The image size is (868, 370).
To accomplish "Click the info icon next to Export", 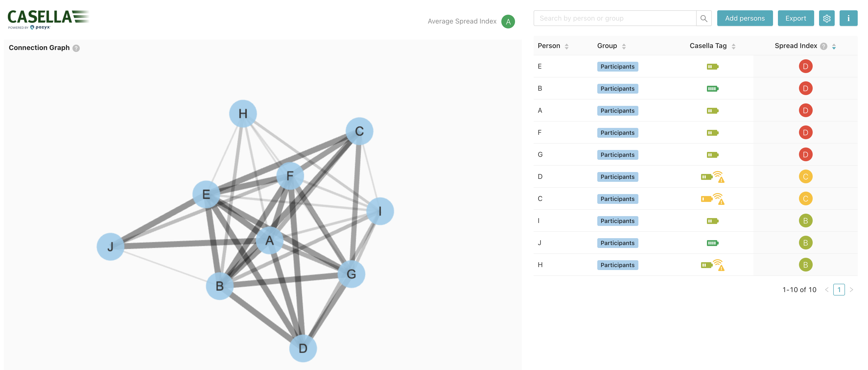I will 849,18.
